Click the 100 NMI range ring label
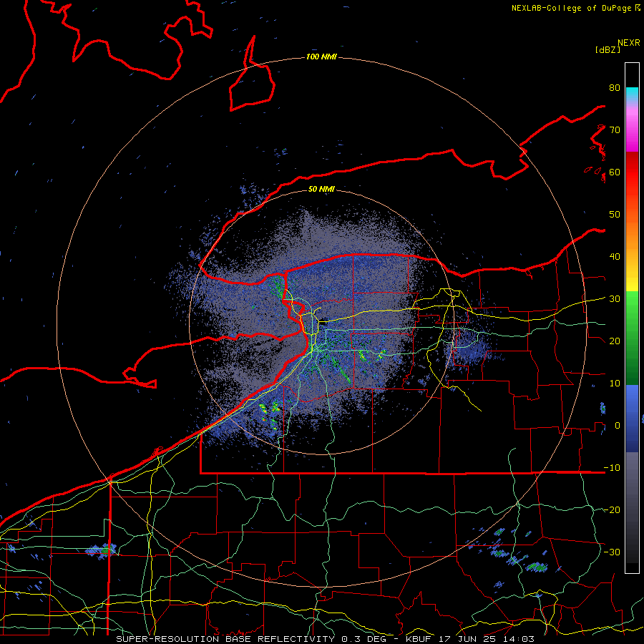Image resolution: width=644 pixels, height=644 pixels. (321, 57)
